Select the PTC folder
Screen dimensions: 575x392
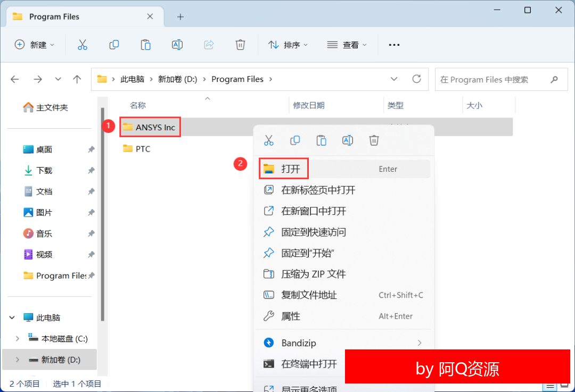[143, 149]
